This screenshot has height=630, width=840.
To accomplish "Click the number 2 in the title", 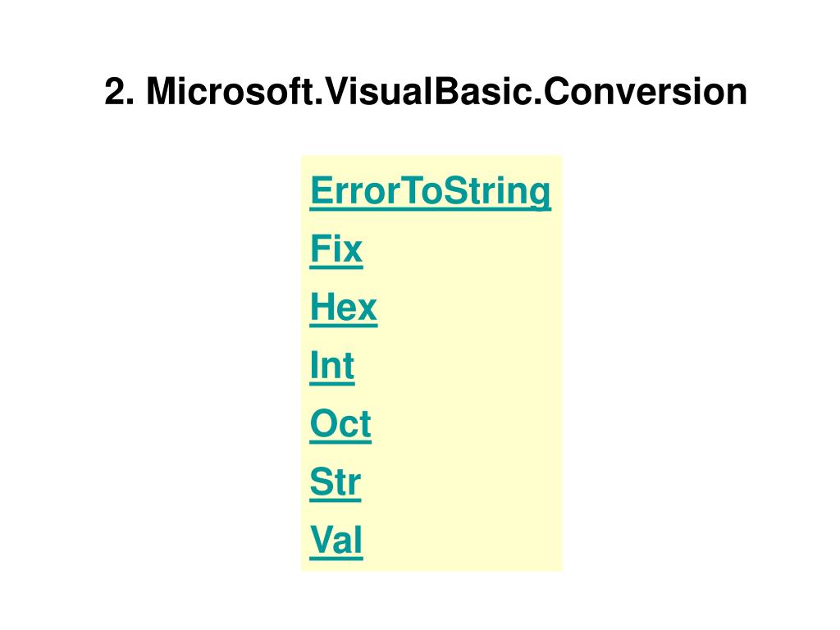I will (x=115, y=92).
